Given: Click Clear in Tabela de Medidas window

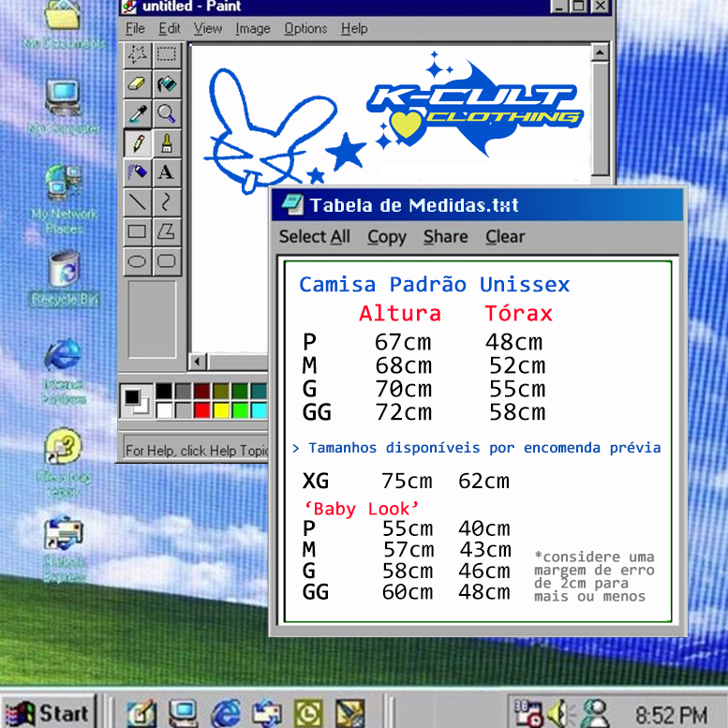Looking at the screenshot, I should [505, 237].
